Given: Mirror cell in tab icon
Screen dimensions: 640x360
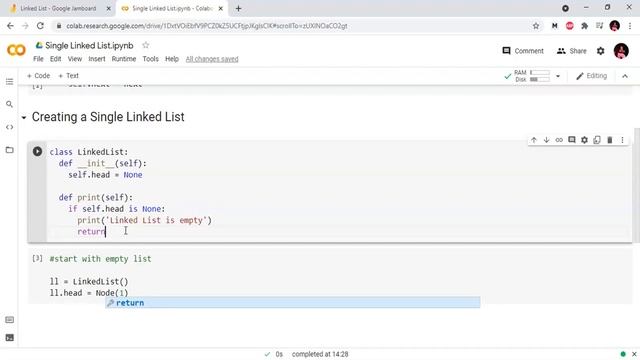Looking at the screenshot, I should coord(597,140).
